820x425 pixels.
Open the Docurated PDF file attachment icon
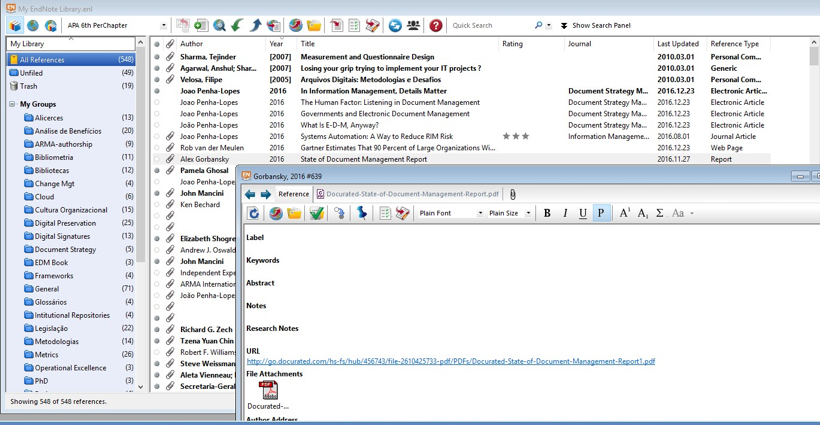268,390
